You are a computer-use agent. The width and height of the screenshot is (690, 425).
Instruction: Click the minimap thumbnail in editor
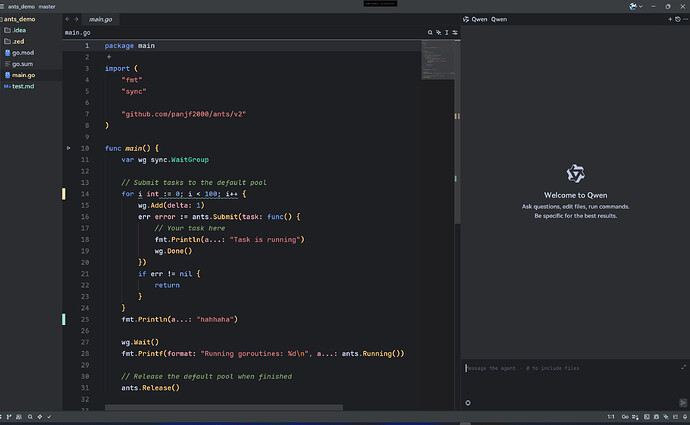click(x=437, y=60)
